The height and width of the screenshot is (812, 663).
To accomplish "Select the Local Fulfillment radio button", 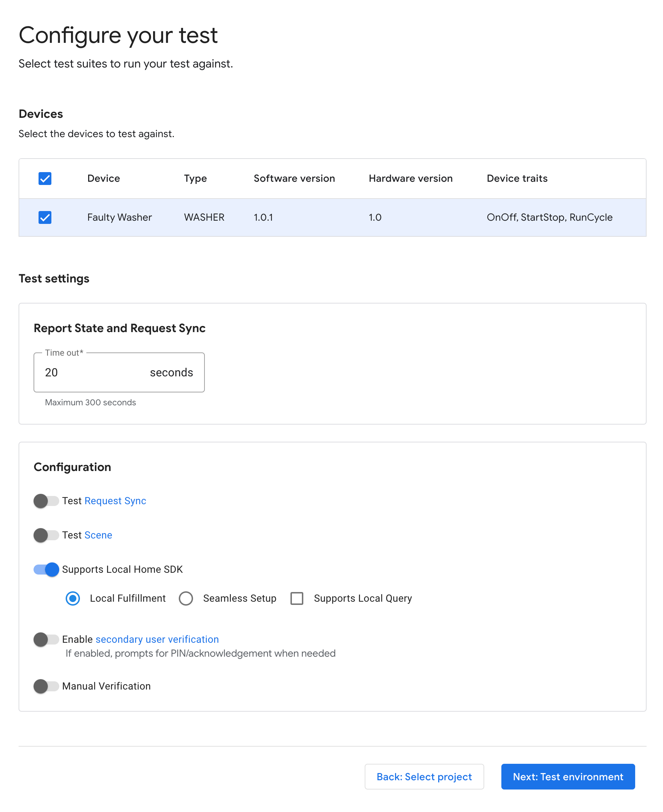I will tap(72, 598).
